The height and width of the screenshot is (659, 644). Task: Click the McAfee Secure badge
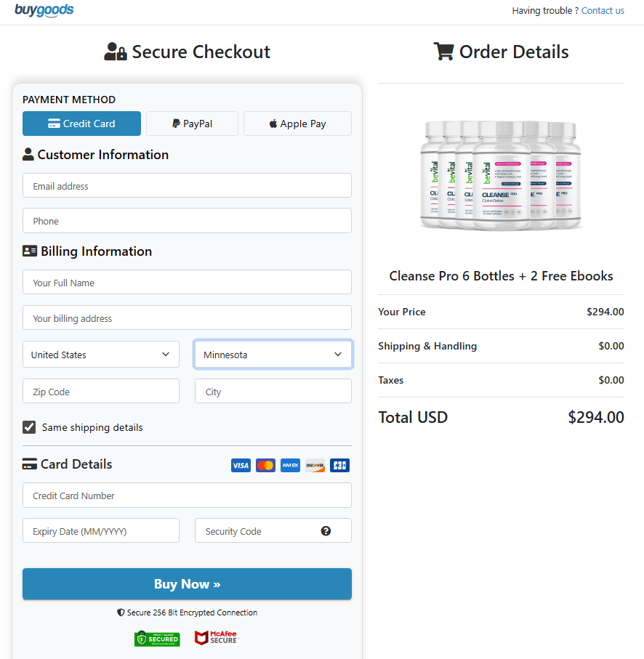pyautogui.click(x=216, y=638)
